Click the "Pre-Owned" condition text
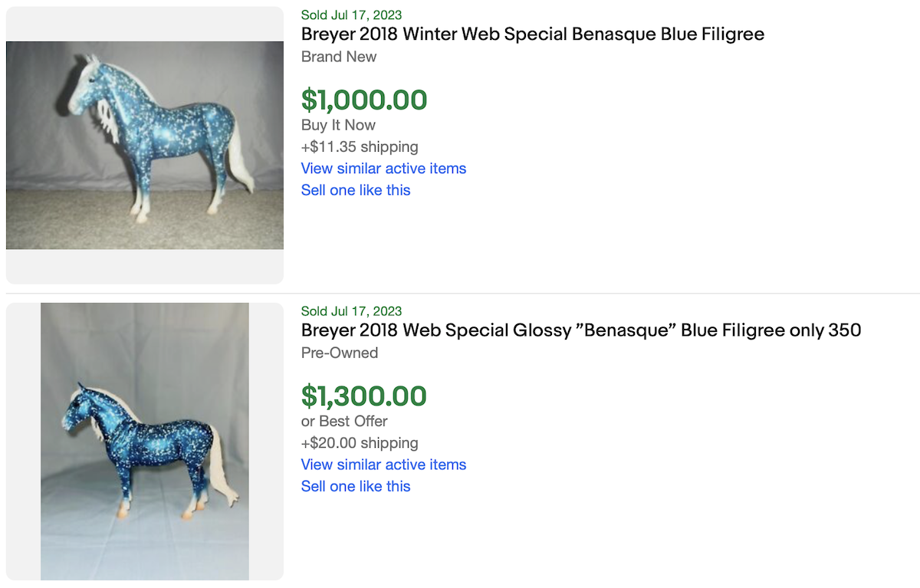The width and height of the screenshot is (920, 588). (340, 353)
